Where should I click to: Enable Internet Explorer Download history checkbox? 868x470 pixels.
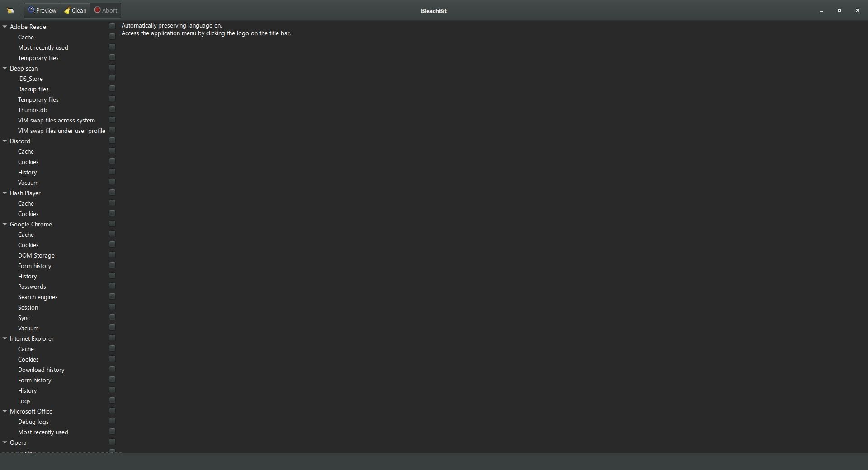pos(112,369)
